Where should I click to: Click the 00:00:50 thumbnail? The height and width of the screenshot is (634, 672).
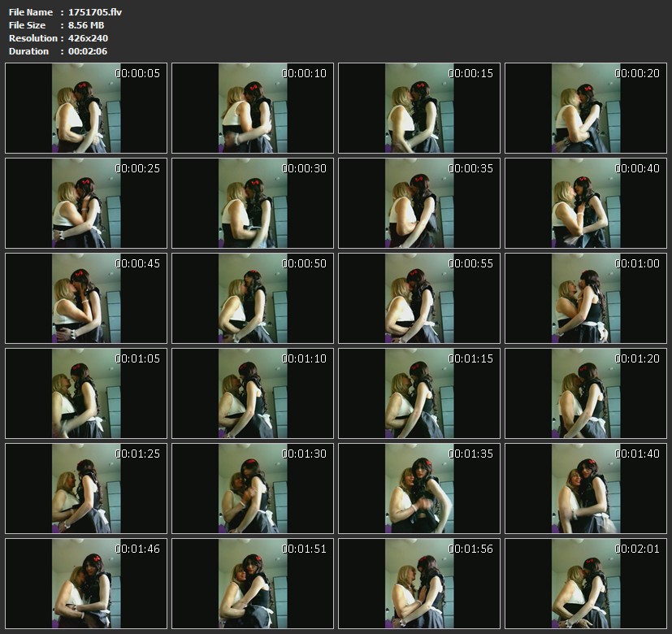pos(253,298)
